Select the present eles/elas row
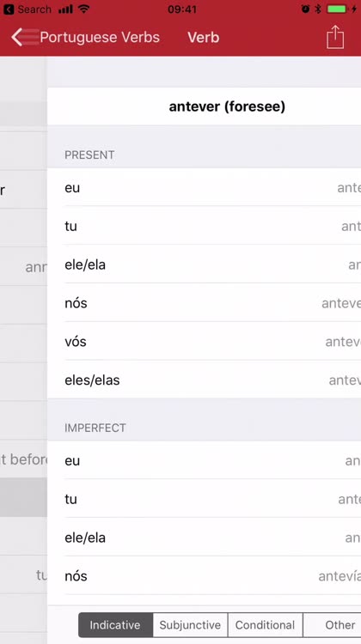 tap(204, 380)
